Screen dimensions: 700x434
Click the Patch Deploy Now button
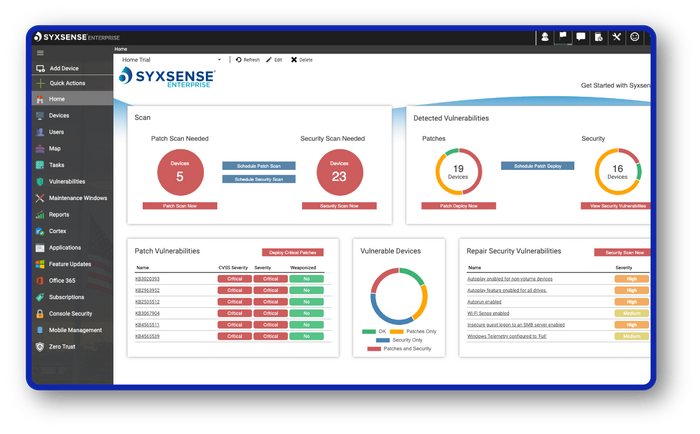coord(458,206)
